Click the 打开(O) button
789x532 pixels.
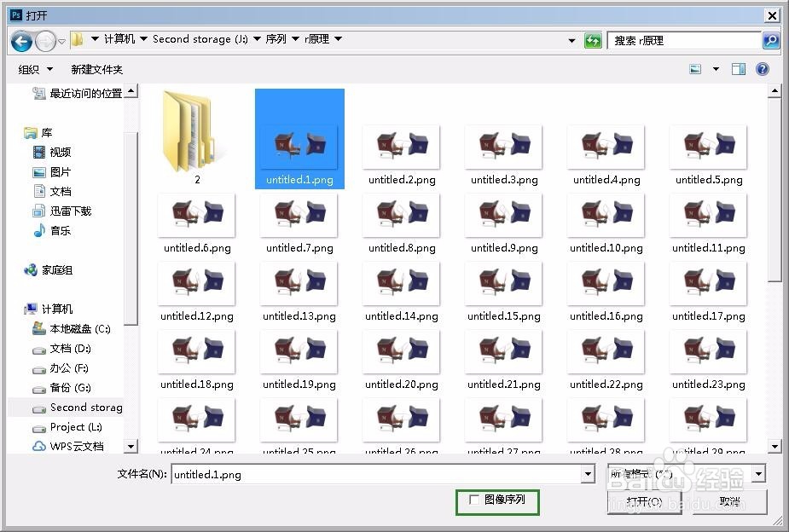click(644, 502)
